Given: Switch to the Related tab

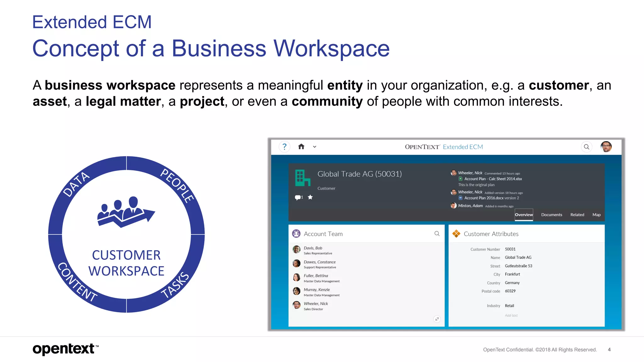Looking at the screenshot, I should coord(577,215).
